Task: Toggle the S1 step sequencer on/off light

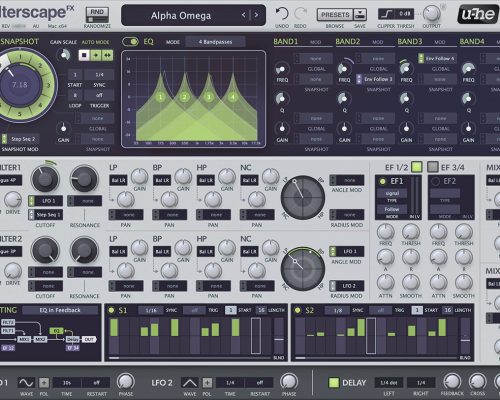Action: [x=111, y=310]
